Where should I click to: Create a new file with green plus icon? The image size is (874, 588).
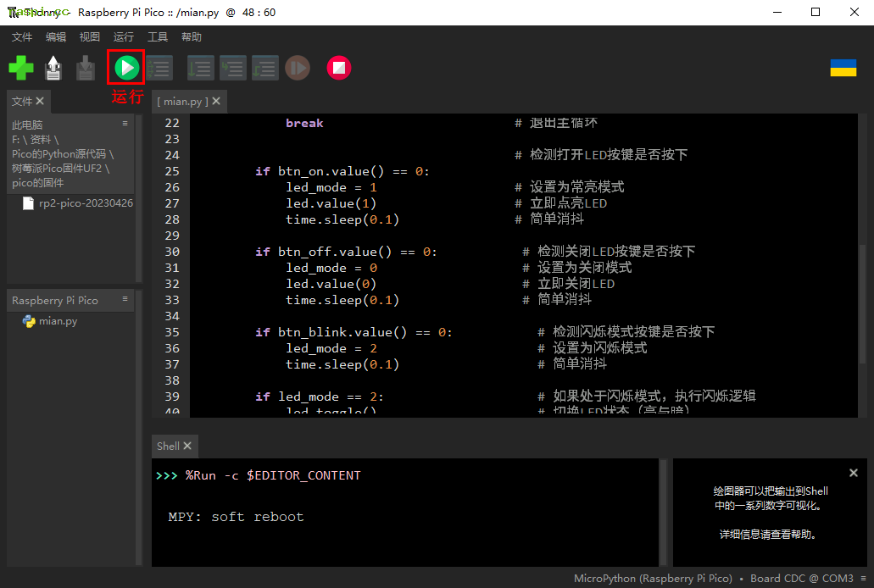click(21, 68)
